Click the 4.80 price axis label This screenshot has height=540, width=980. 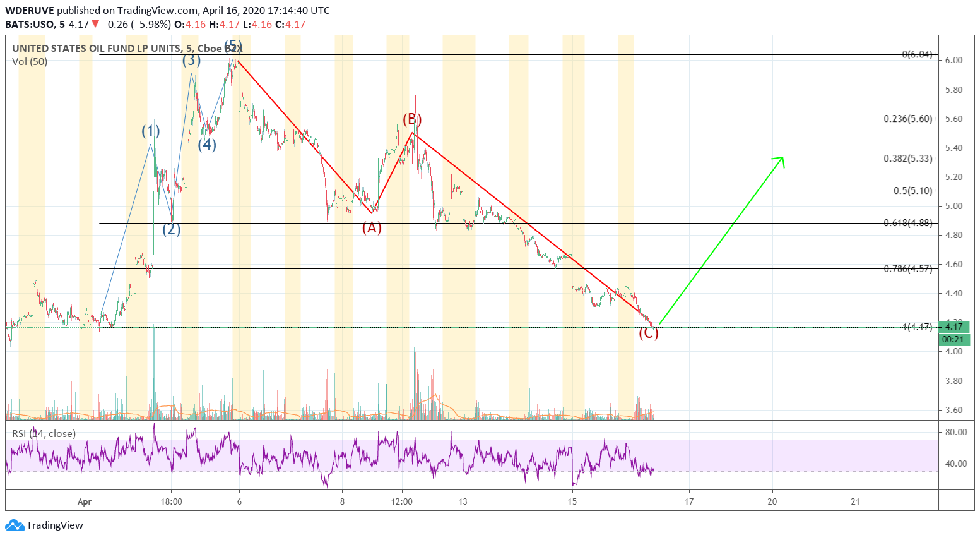pos(953,235)
